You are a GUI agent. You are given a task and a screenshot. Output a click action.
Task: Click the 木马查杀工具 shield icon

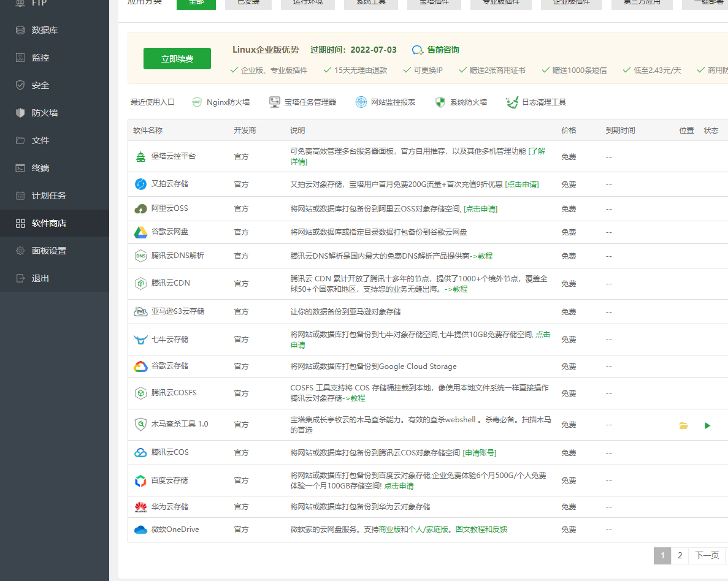pos(140,424)
